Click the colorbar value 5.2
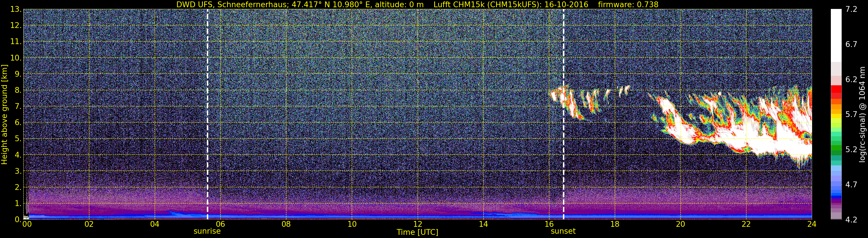Screen dimensions: 868x238 click(x=851, y=150)
